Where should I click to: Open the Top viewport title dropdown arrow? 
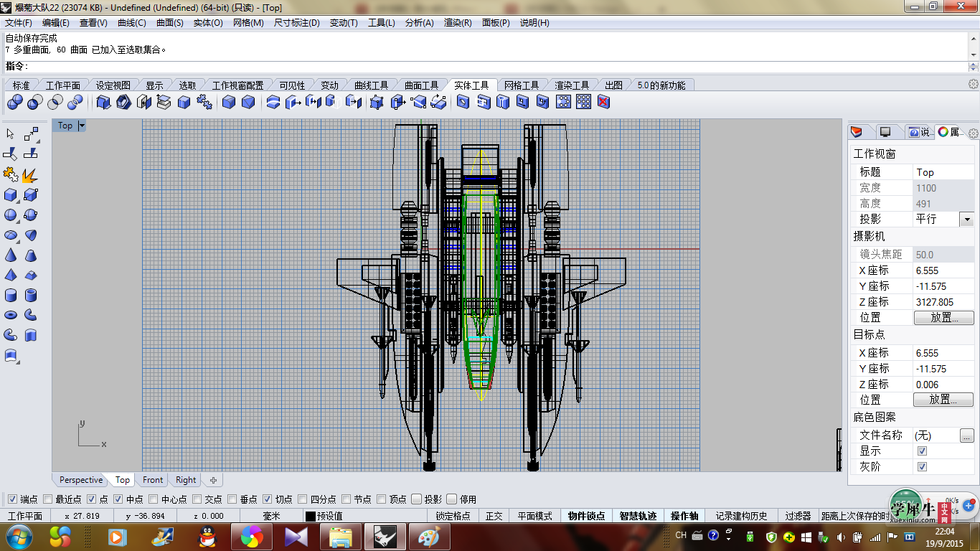coord(82,126)
